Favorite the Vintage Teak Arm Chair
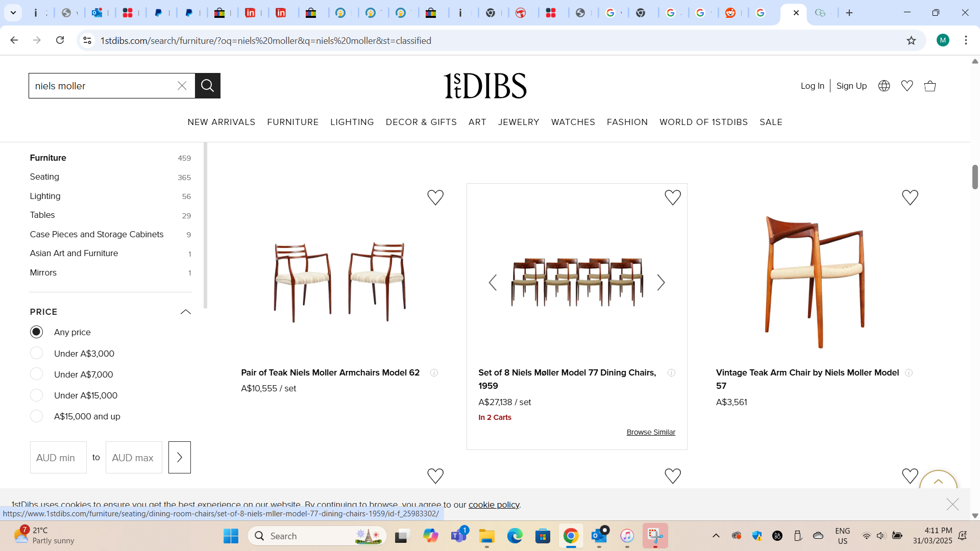 point(910,197)
